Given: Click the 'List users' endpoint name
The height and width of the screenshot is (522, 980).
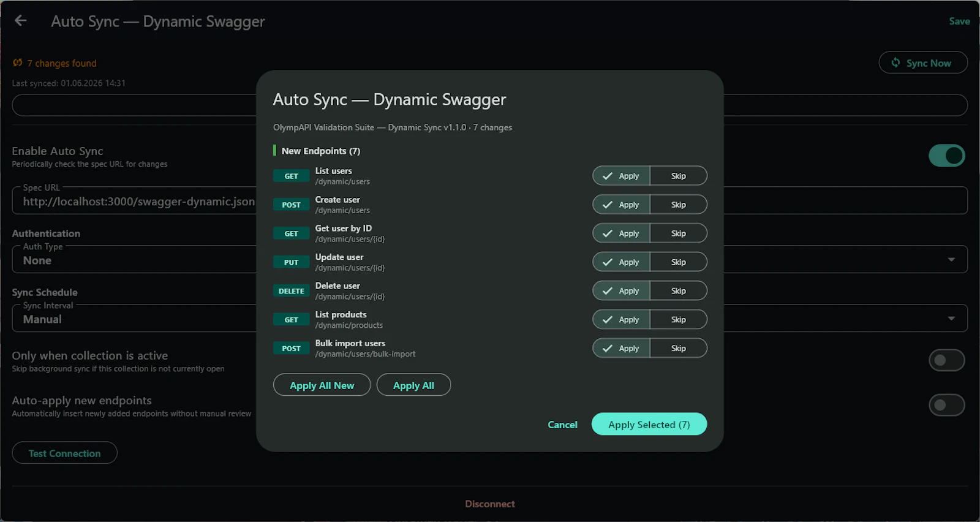Looking at the screenshot, I should coord(334,171).
